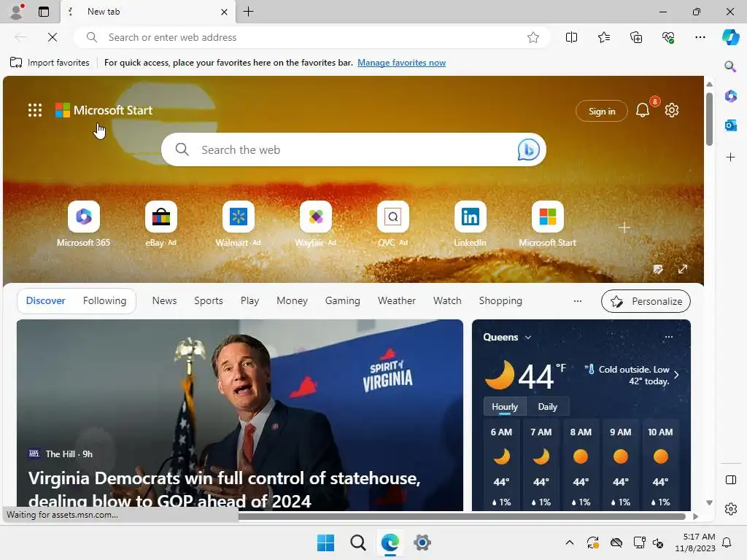The image size is (747, 560).
Task: Open the Weather category
Action: pyautogui.click(x=397, y=301)
